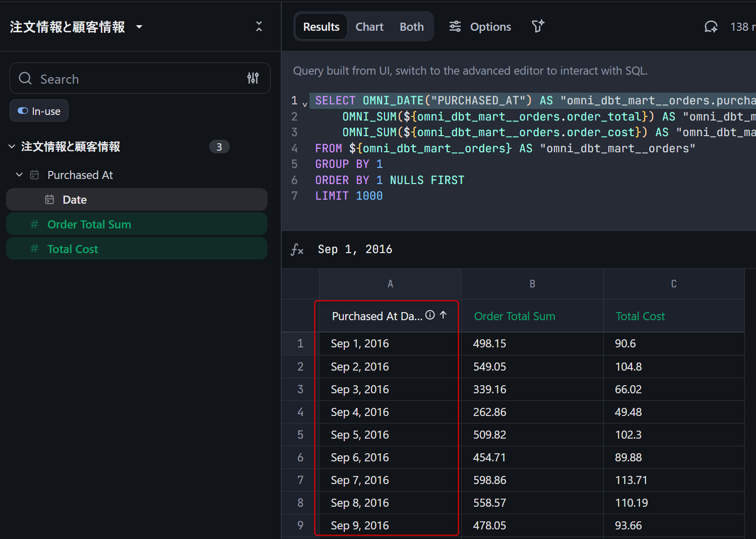This screenshot has height=539, width=756.
Task: Click the fx formula icon
Action: pos(297,250)
